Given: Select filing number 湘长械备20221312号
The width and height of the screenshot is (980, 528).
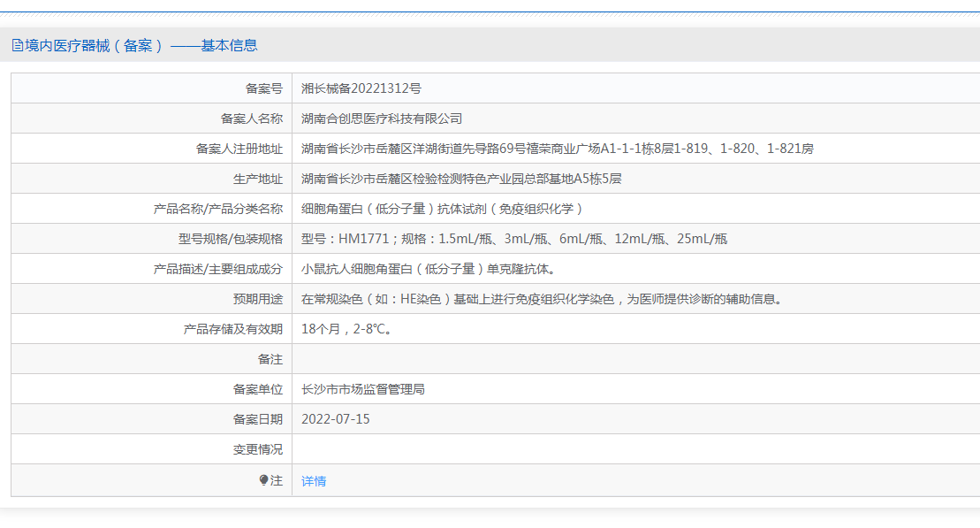Looking at the screenshot, I should [x=361, y=88].
